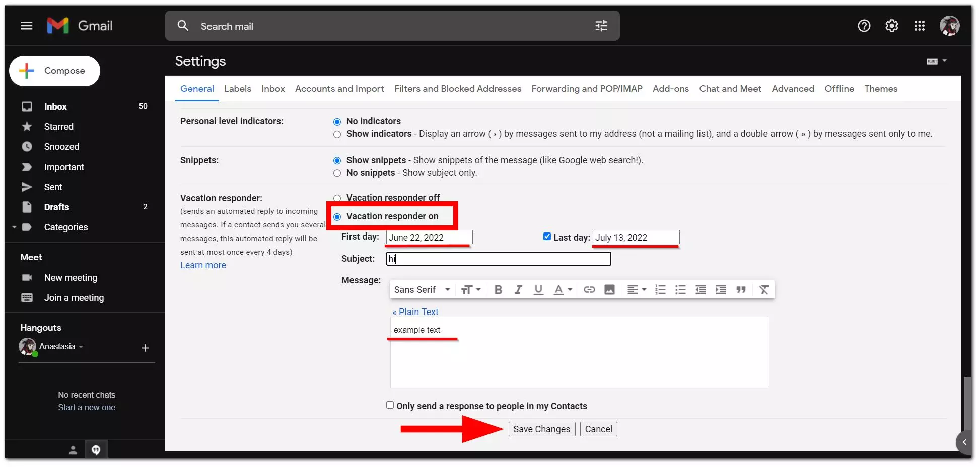Open the text alignment dropdown
The width and height of the screenshot is (980, 467).
tap(637, 290)
